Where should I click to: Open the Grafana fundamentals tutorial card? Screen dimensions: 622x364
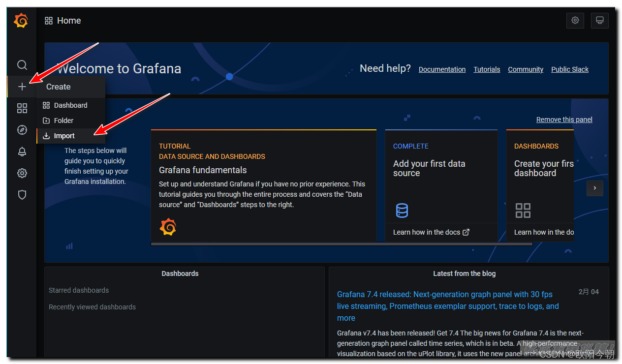click(264, 185)
